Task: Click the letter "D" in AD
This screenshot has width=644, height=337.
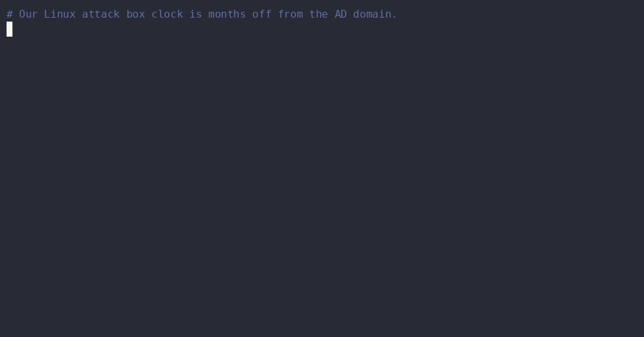Action: click(344, 14)
